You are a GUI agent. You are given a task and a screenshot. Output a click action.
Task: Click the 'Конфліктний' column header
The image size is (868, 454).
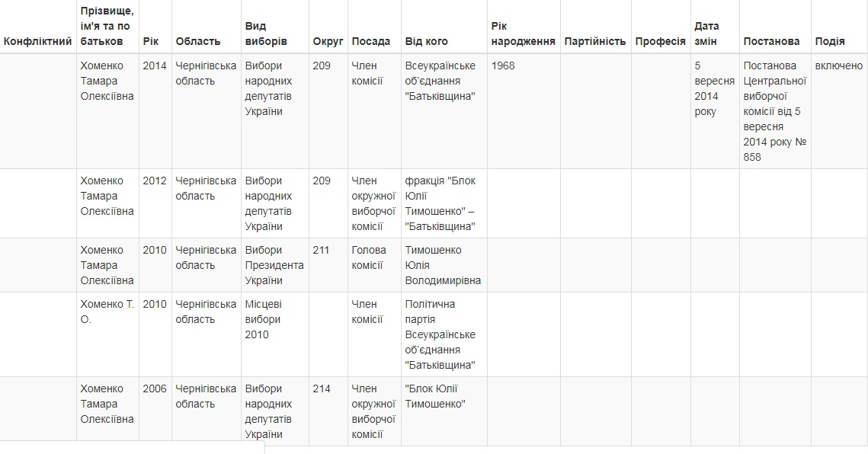(x=37, y=42)
